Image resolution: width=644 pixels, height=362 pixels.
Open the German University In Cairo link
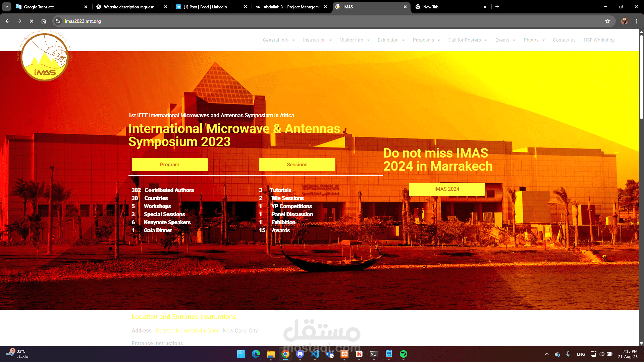187,330
